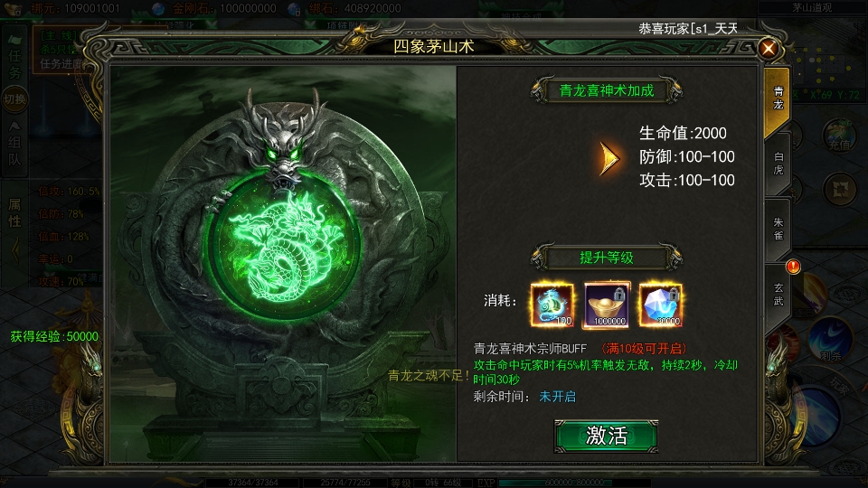Click the EXP progress bar

pos(573,483)
